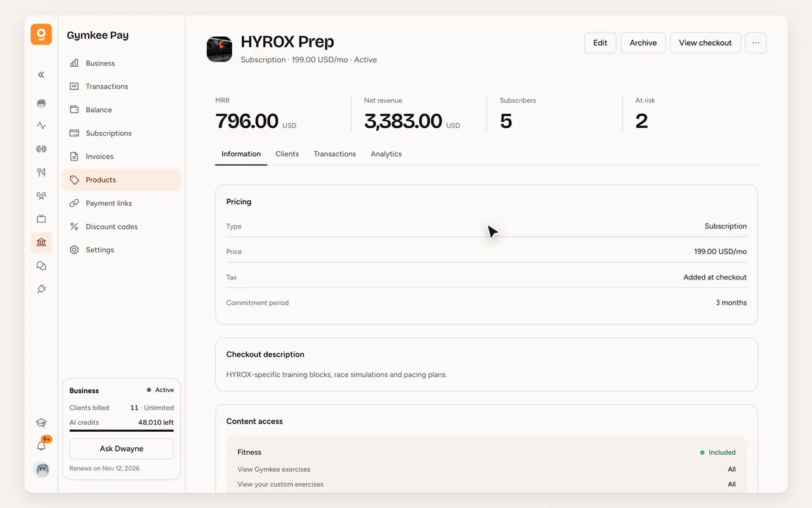Click the Ask Dwayne button
812x508 pixels.
[x=121, y=448]
